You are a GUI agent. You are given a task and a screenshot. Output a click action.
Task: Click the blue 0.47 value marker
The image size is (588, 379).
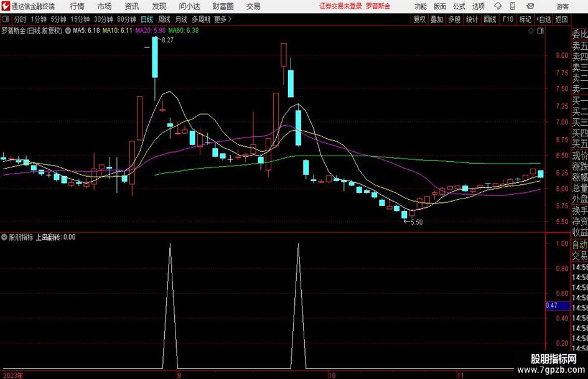tap(558, 306)
